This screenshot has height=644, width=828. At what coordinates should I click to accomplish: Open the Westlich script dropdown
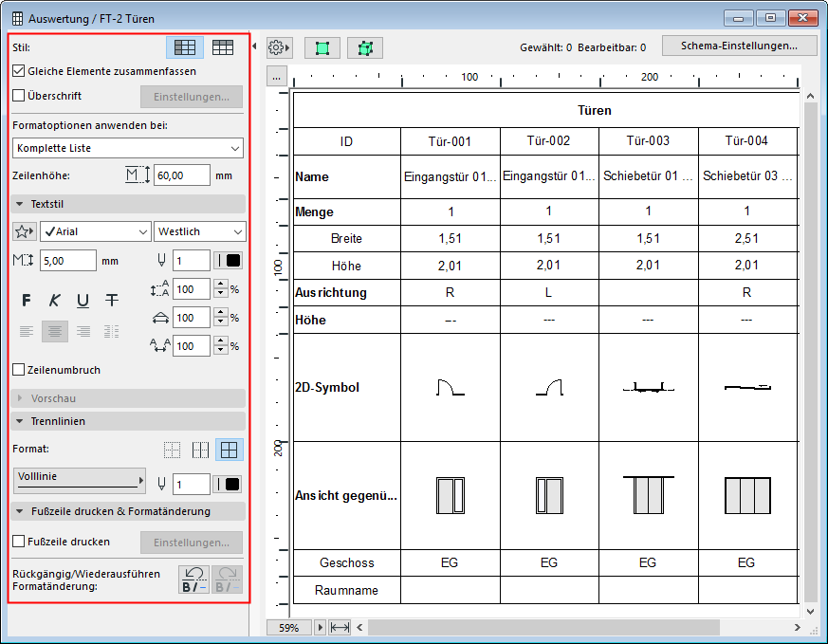(x=199, y=231)
